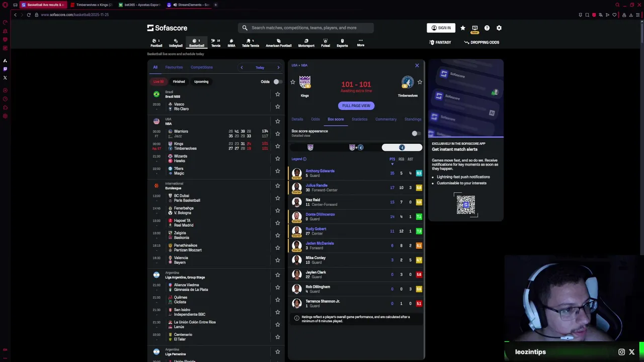
Task: Select combined Kings plus Timberwolves segment
Action: (356, 147)
